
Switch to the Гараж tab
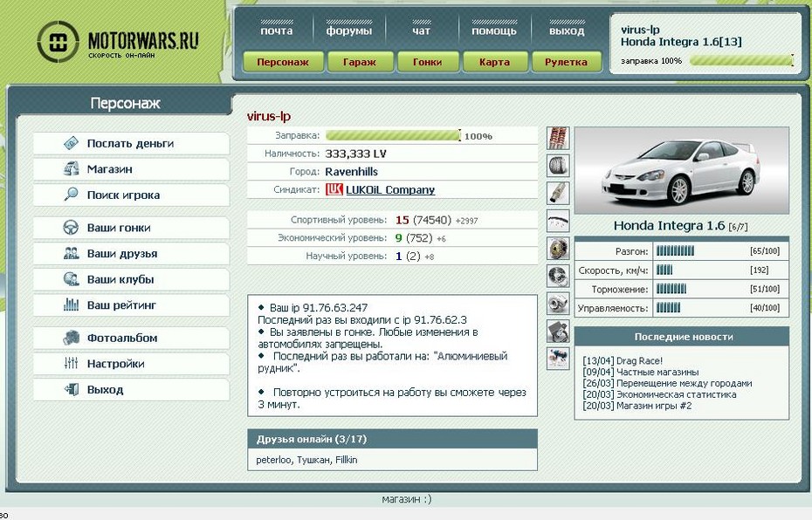click(360, 62)
